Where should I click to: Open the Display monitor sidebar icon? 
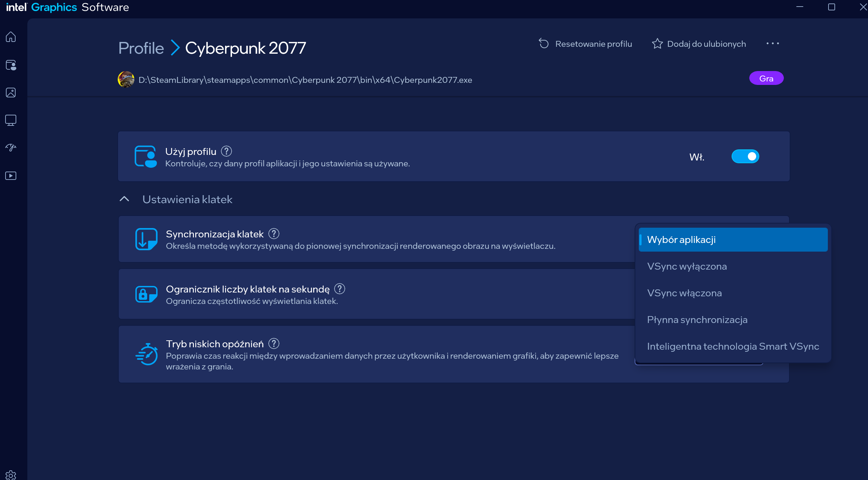[x=11, y=120]
